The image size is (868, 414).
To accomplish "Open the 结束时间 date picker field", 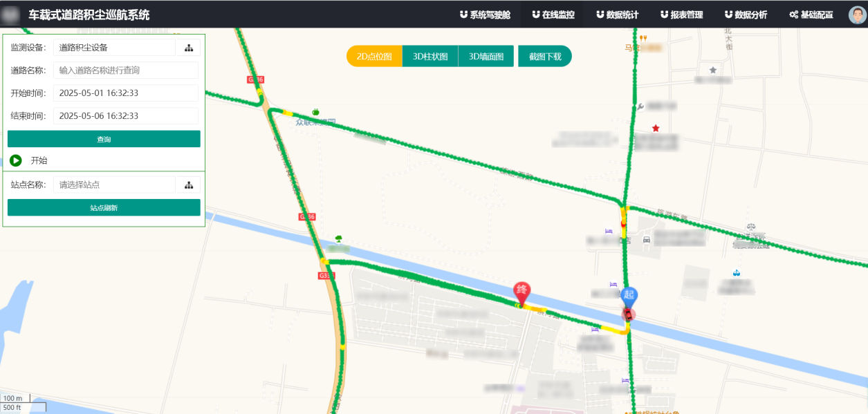I will [125, 116].
